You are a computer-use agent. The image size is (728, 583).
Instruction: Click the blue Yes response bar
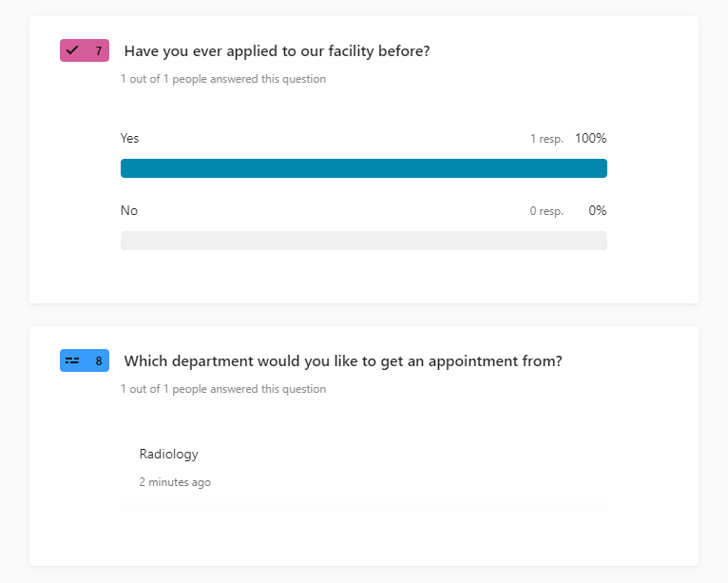(x=363, y=168)
